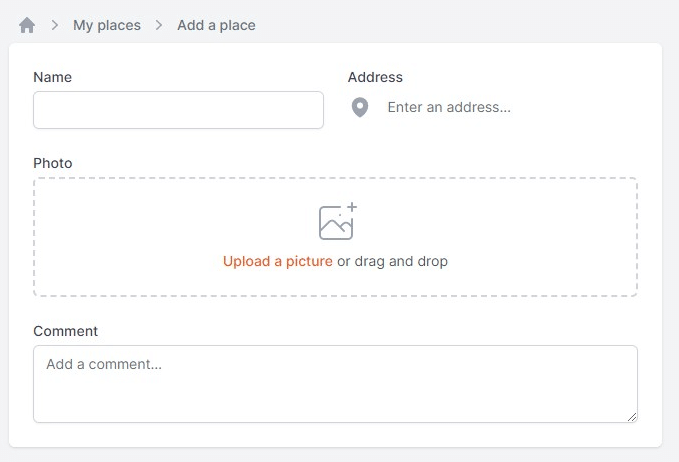Click the Photo section label
Screen dimensions: 679x462
point(53,163)
